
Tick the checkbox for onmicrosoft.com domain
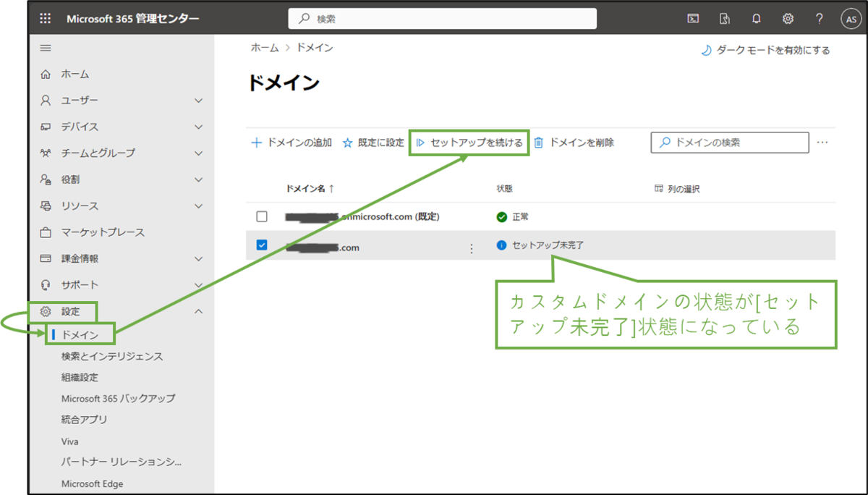(262, 216)
